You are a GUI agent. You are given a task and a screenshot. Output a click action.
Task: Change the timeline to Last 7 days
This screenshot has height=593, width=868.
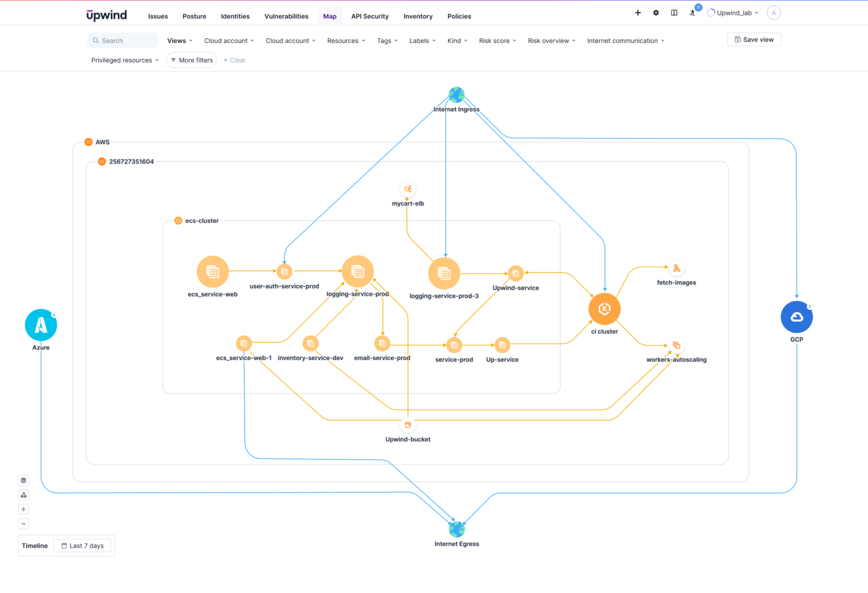click(x=83, y=545)
